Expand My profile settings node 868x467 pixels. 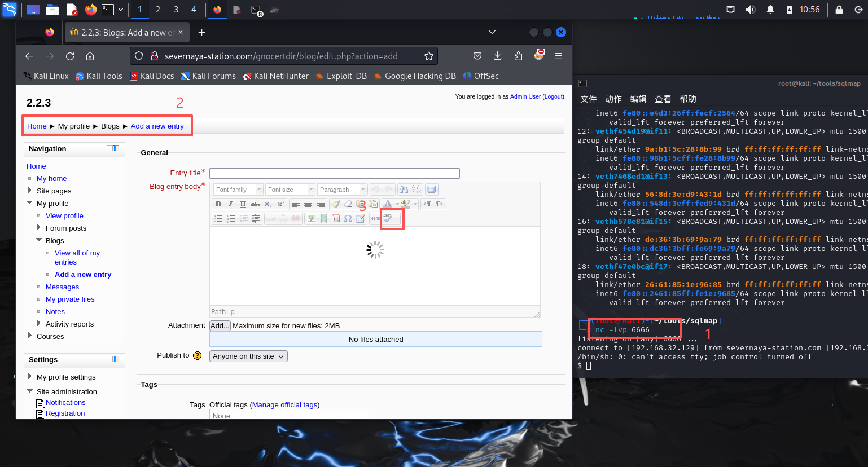point(30,376)
